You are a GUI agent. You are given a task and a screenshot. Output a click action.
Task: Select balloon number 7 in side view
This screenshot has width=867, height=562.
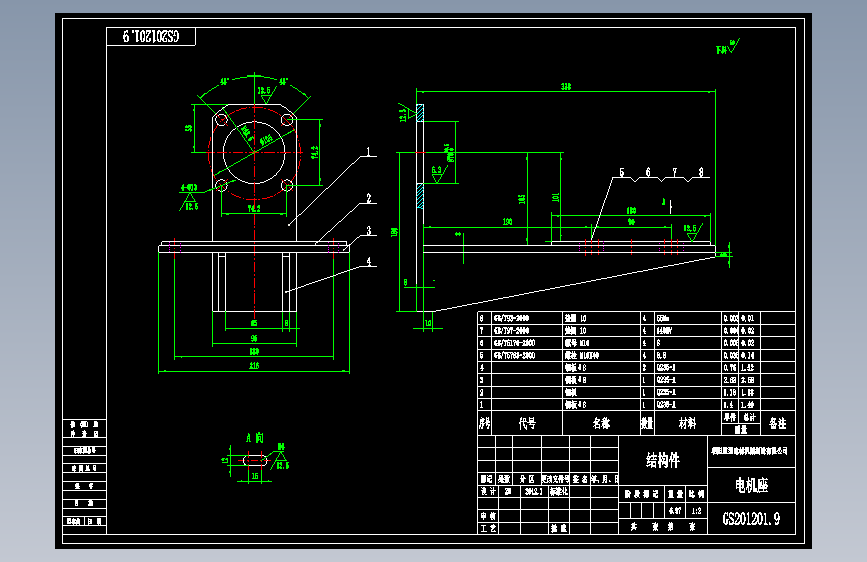point(675,172)
